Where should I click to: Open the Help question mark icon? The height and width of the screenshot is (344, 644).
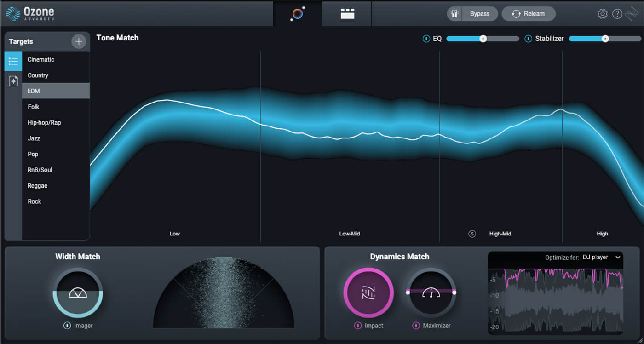pos(617,14)
